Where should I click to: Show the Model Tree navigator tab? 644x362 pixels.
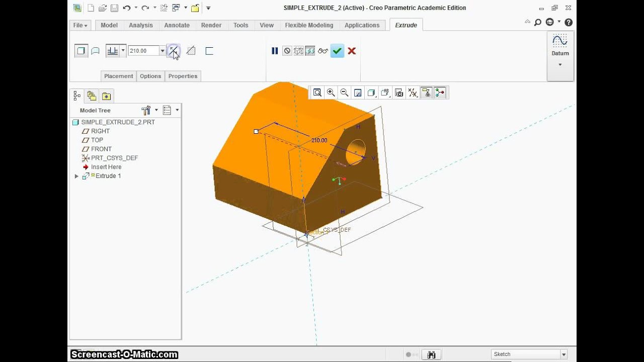pyautogui.click(x=77, y=96)
